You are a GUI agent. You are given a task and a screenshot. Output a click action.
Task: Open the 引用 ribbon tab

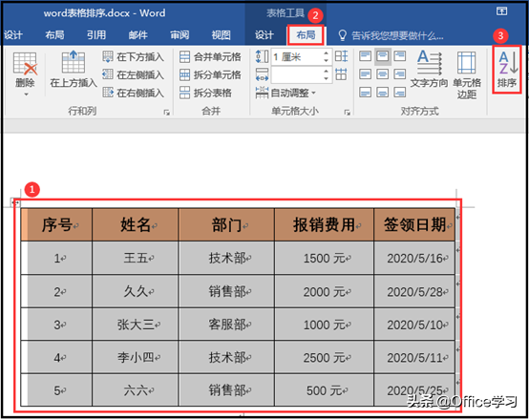(96, 34)
